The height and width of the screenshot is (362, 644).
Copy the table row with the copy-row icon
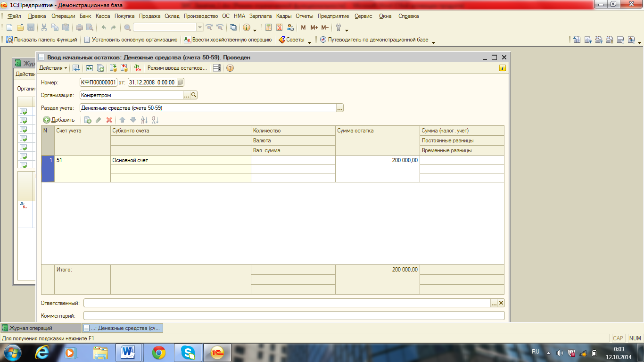click(x=88, y=120)
